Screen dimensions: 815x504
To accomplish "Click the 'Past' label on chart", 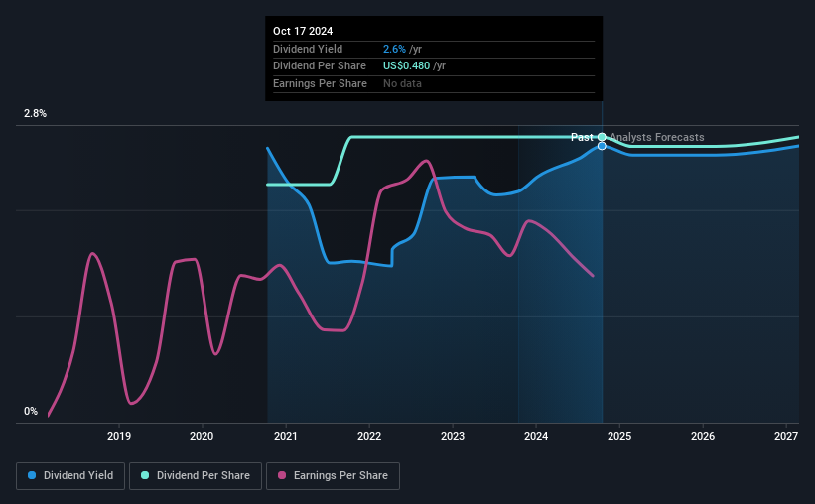I will click(x=582, y=137).
